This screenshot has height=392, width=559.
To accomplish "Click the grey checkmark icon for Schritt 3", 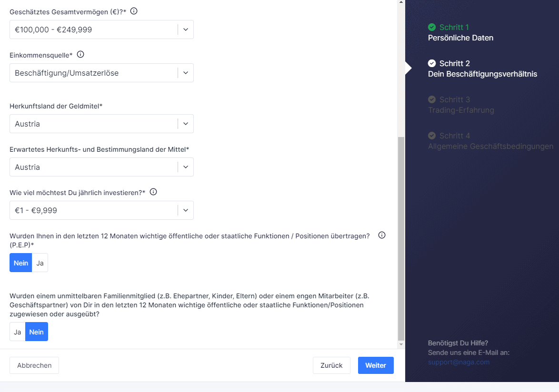I will coord(432,99).
